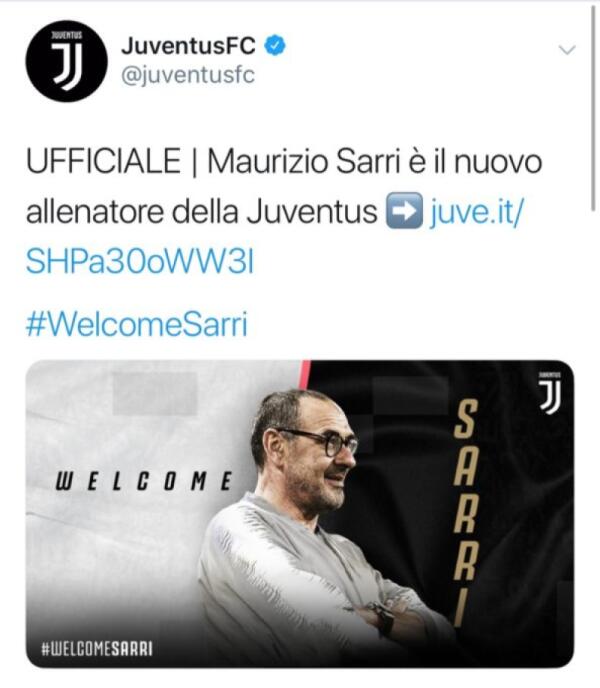Open the Juventus profile avatar
This screenshot has width=600, height=688.
(66, 61)
